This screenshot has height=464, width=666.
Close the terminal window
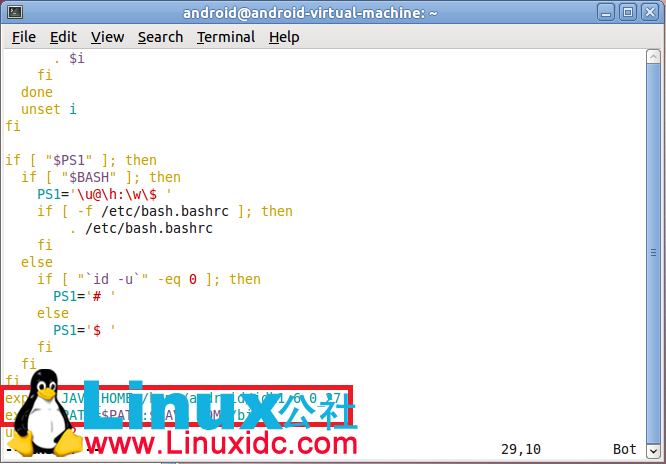tap(652, 12)
